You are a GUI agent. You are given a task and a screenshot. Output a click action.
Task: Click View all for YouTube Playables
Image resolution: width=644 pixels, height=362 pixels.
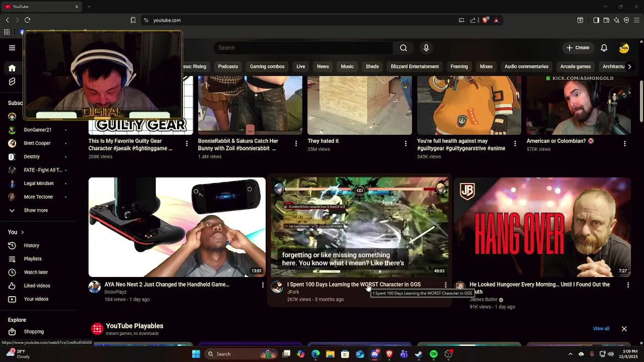click(x=601, y=329)
